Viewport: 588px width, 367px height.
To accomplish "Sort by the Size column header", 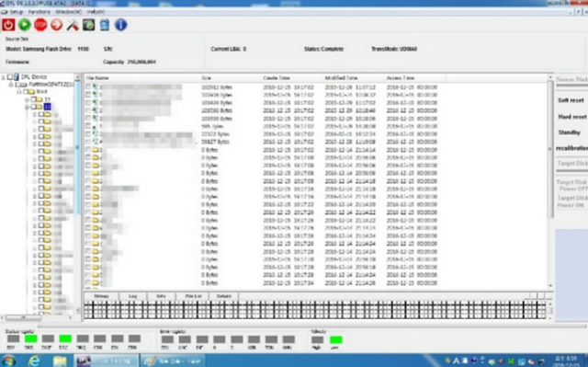I will pyautogui.click(x=231, y=78).
